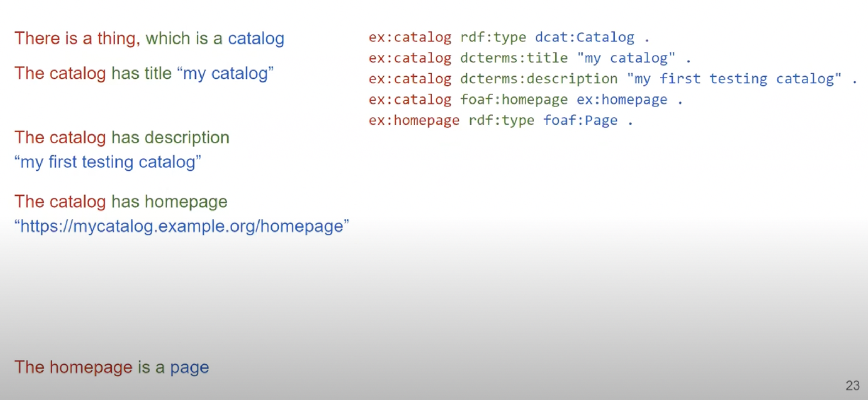Viewport: 868px width, 400px height.
Task: Click the blue ex:homepage object term
Action: [x=622, y=100]
